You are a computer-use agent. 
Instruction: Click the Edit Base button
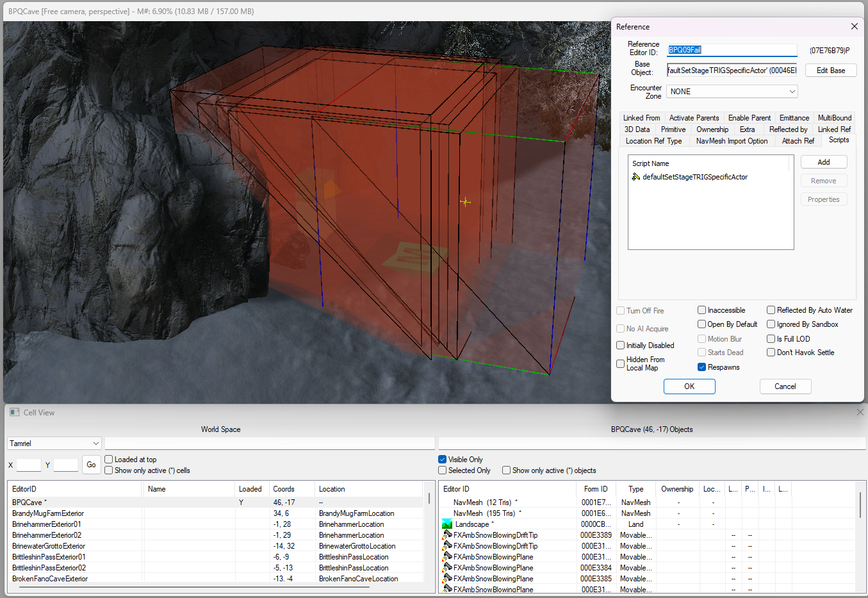pos(830,71)
